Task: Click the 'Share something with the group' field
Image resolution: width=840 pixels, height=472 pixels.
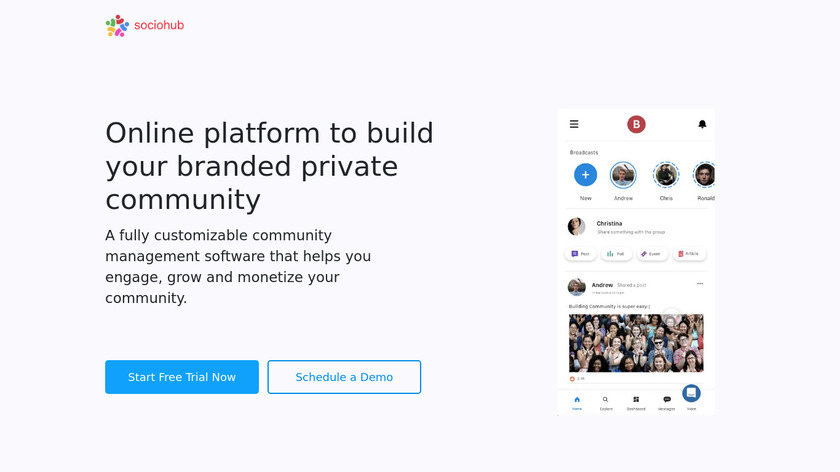Action: click(631, 232)
